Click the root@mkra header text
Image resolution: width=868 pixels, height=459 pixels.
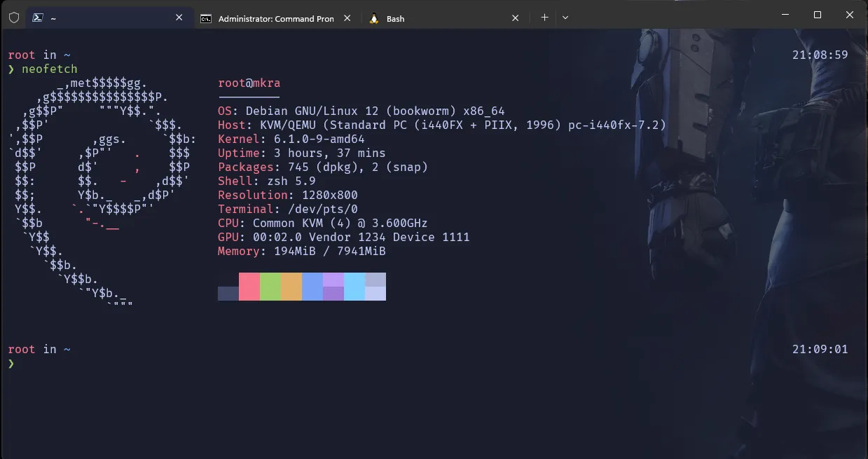pos(249,83)
